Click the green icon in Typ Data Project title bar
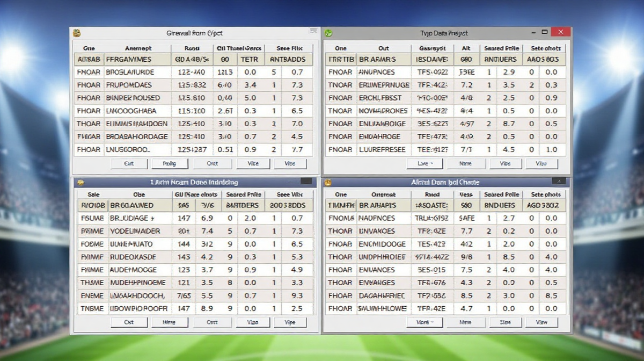This screenshot has width=644, height=361. click(x=329, y=33)
